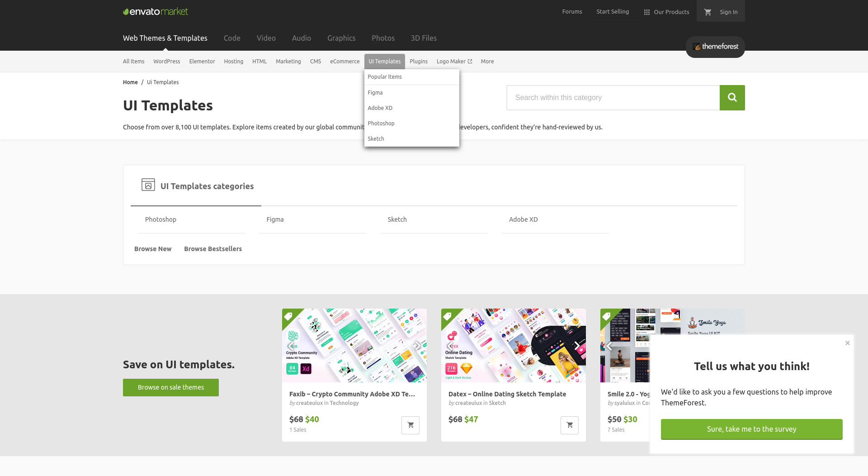Open the UI Templates dropdown tab
This screenshot has width=868, height=476.
click(384, 62)
